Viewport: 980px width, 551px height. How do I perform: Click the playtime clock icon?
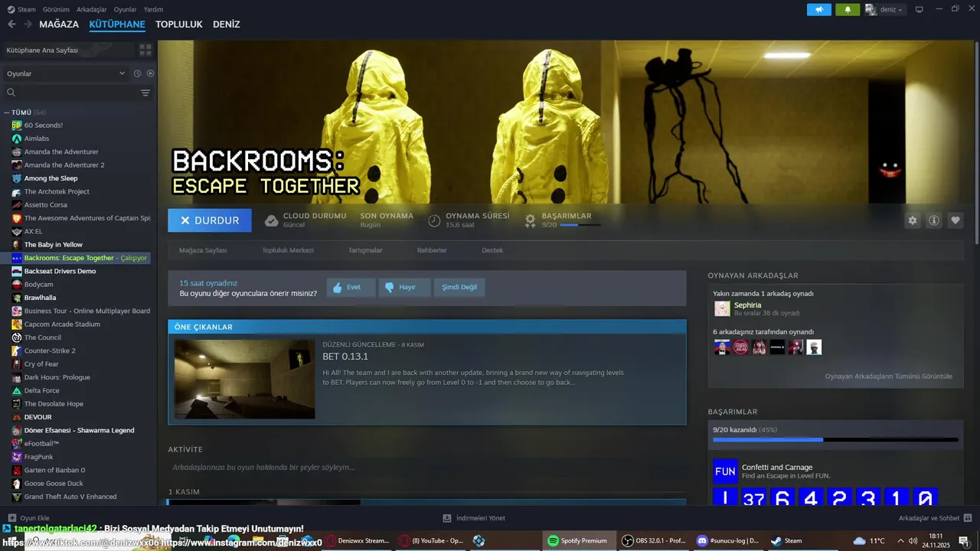pyautogui.click(x=434, y=220)
